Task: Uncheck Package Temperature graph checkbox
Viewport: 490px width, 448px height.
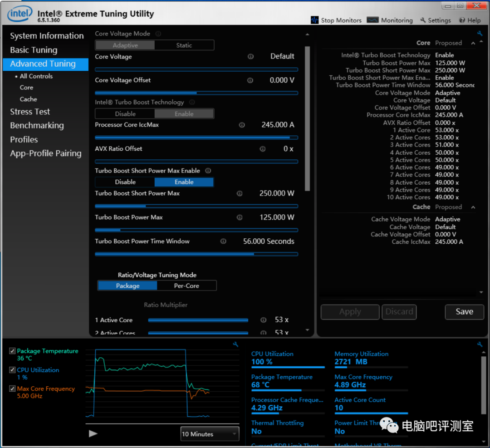Action: pos(12,351)
